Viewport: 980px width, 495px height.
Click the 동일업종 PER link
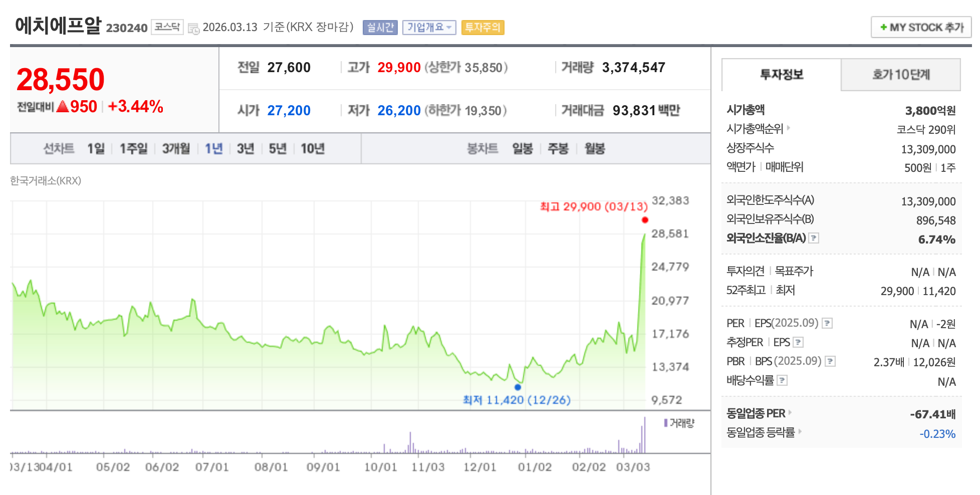coord(756,413)
